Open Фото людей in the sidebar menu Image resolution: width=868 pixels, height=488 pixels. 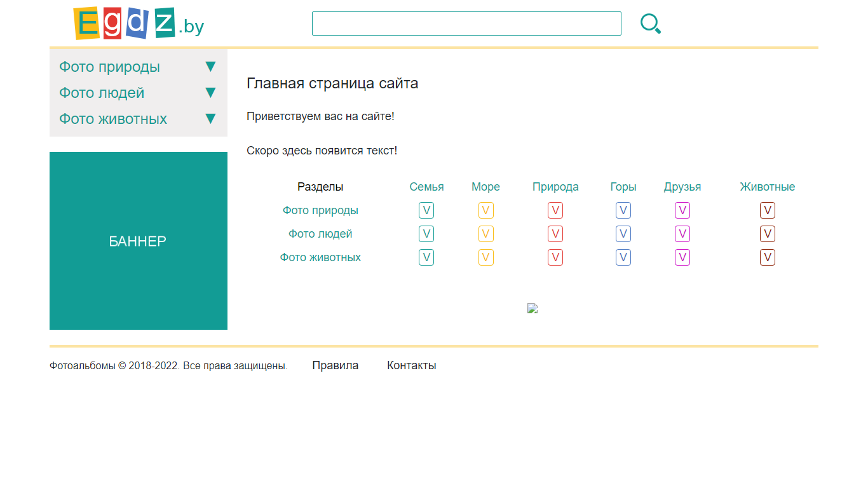[102, 93]
